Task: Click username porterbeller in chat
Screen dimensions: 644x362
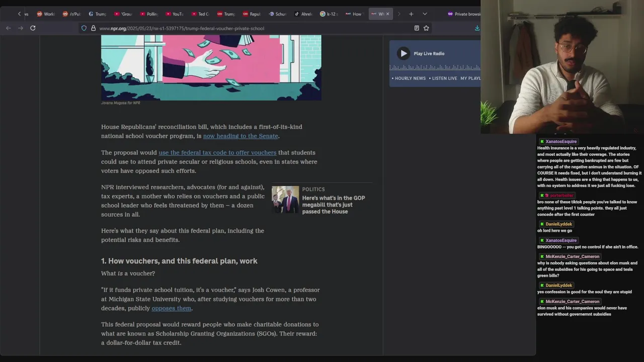Action: (x=561, y=196)
